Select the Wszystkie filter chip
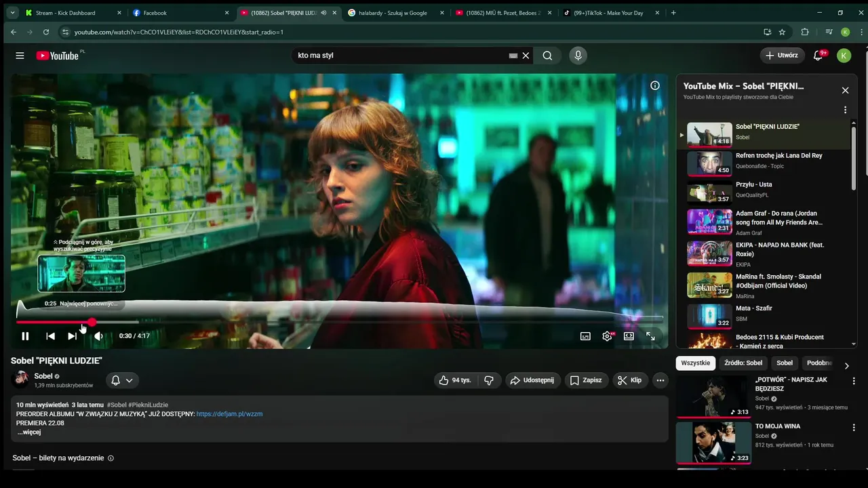This screenshot has height=488, width=868. click(696, 363)
